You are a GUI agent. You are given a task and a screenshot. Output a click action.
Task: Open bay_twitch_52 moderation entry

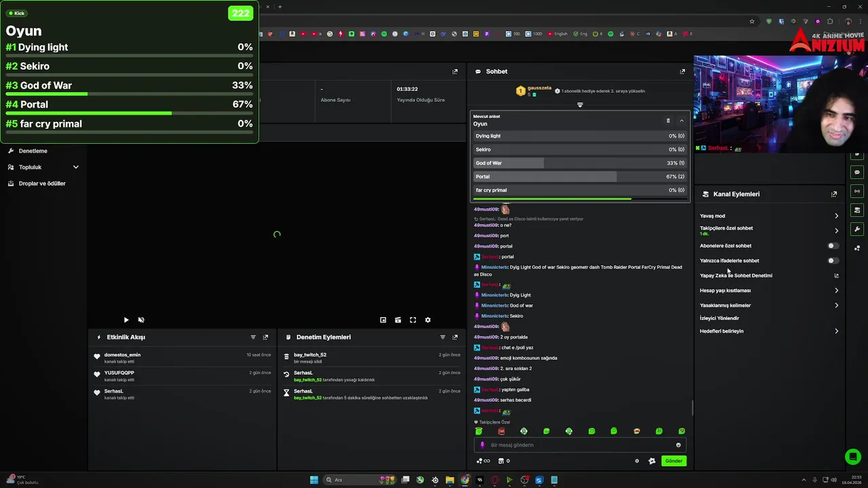[x=372, y=358]
